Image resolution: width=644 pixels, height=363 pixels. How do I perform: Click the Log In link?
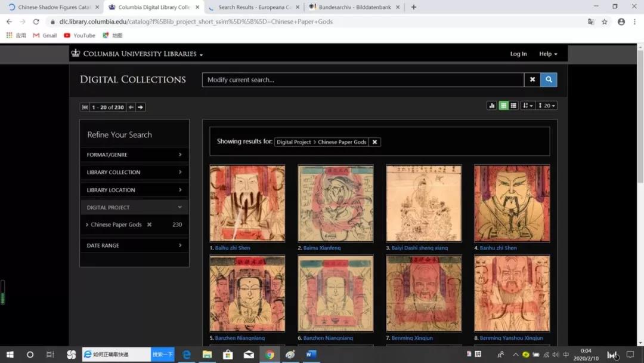pyautogui.click(x=518, y=54)
